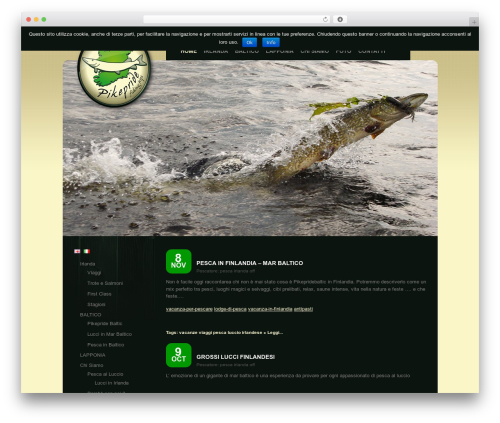Click the green maximize window button
500x423 pixels.
pyautogui.click(x=44, y=19)
